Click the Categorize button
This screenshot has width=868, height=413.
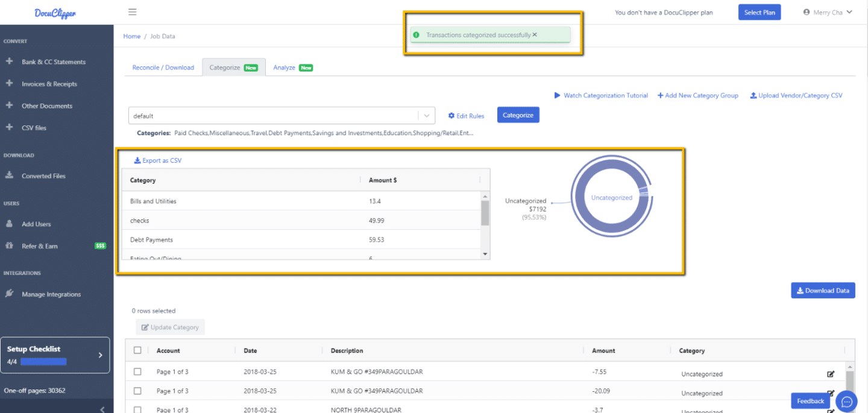[x=518, y=115]
